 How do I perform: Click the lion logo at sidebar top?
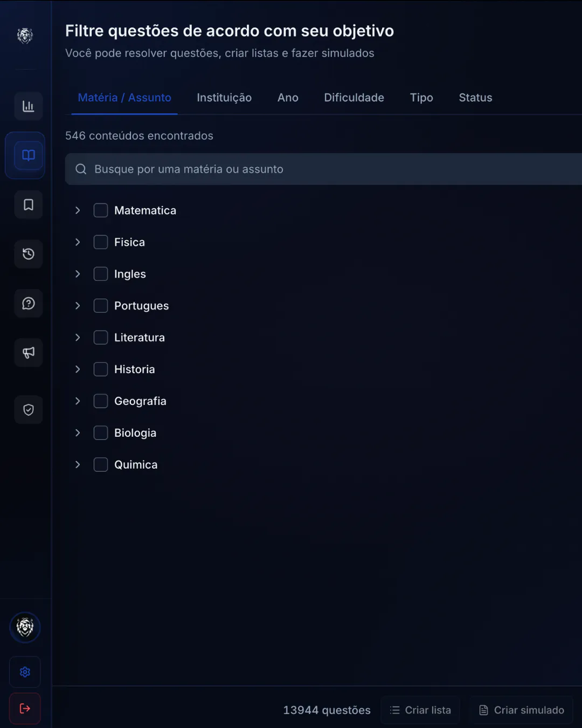point(25,36)
